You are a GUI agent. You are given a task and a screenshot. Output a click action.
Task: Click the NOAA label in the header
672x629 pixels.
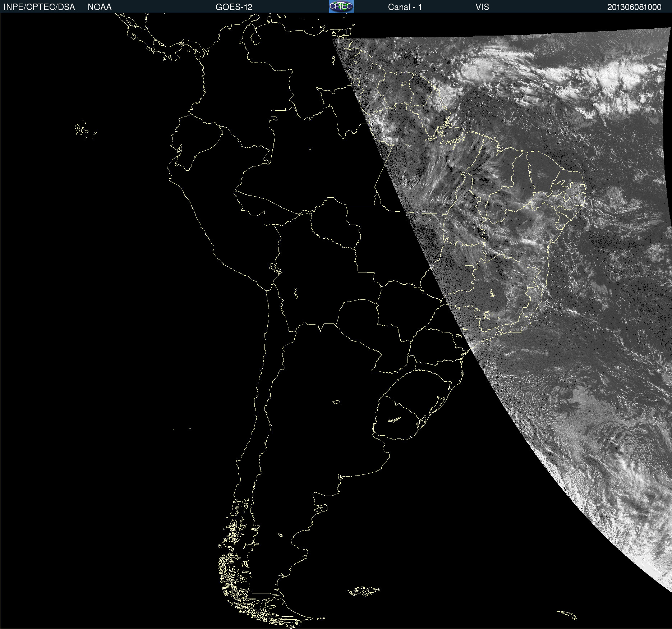click(100, 7)
